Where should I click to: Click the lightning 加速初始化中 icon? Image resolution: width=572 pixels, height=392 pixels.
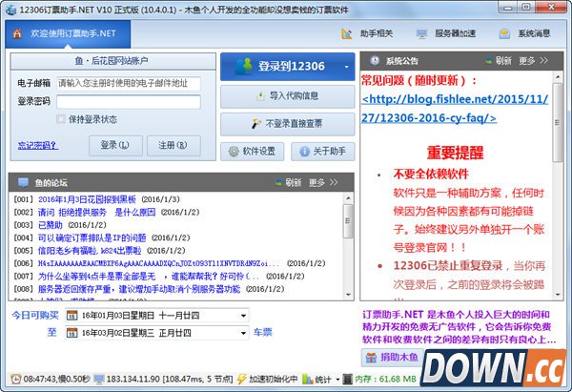click(x=241, y=379)
